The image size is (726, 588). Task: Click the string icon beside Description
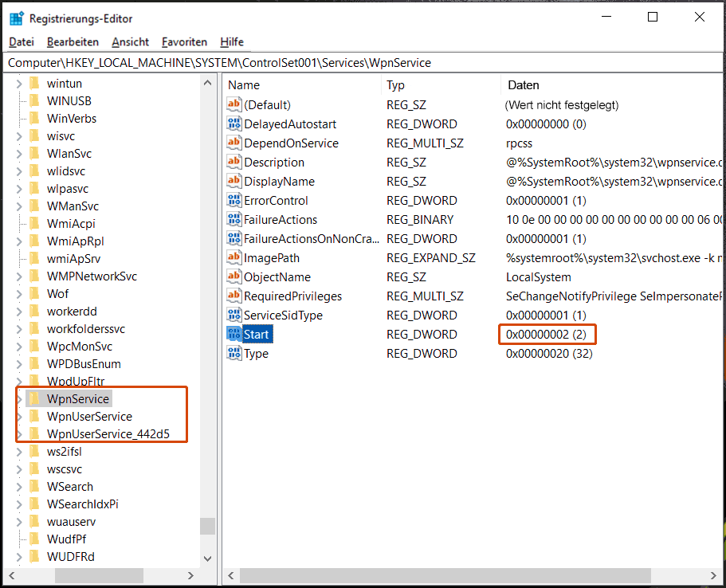pyautogui.click(x=233, y=162)
